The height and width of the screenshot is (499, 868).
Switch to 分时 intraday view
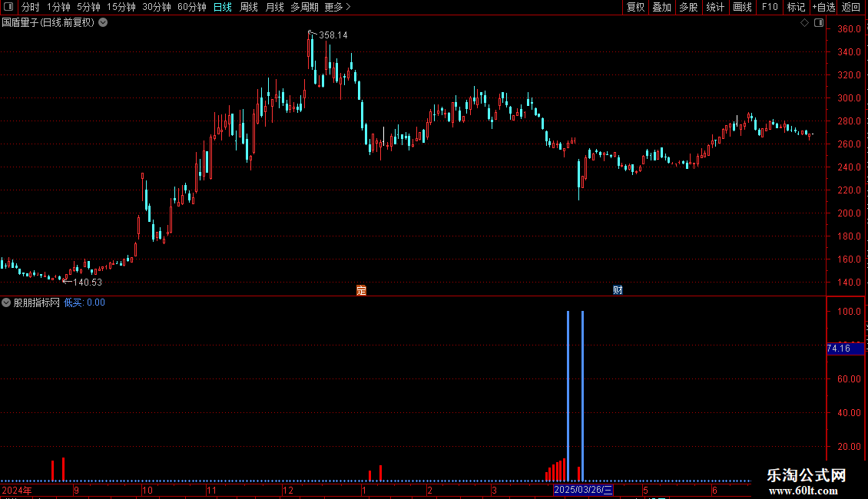31,7
